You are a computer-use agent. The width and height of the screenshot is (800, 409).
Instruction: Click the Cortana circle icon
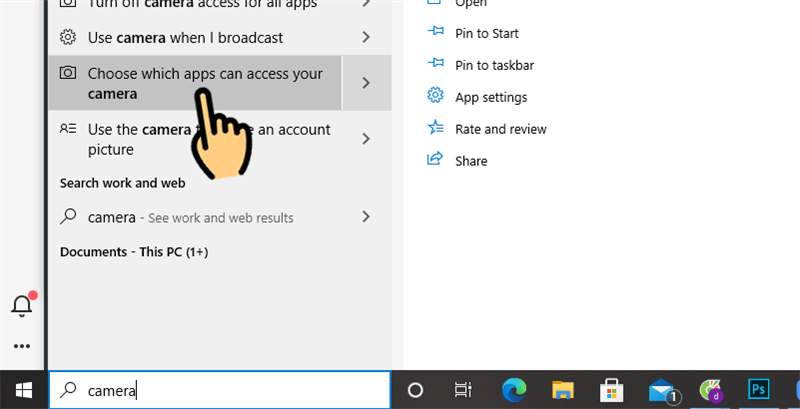(416, 390)
